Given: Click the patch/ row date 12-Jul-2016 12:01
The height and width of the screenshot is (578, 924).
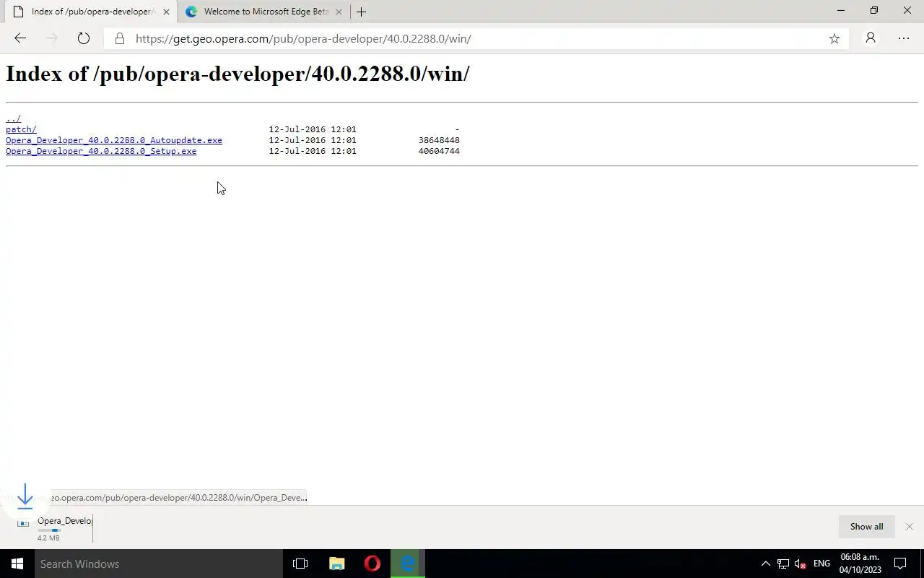Looking at the screenshot, I should 313,129.
